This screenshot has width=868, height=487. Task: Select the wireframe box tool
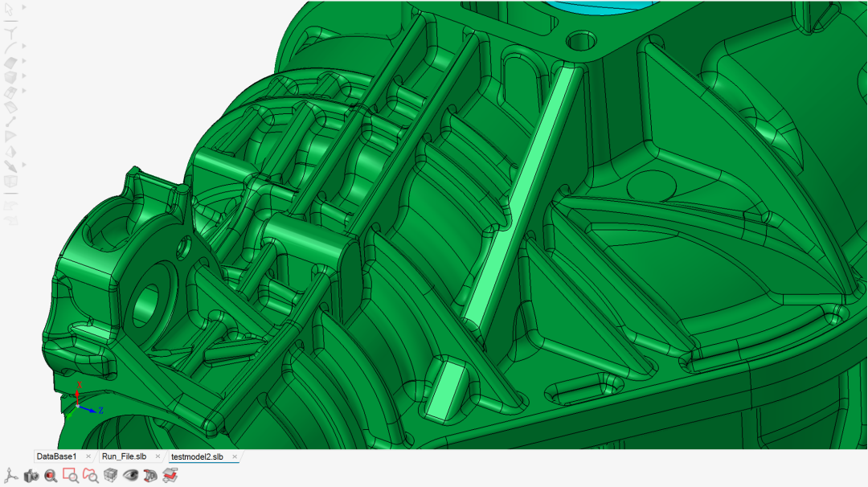pyautogui.click(x=10, y=182)
